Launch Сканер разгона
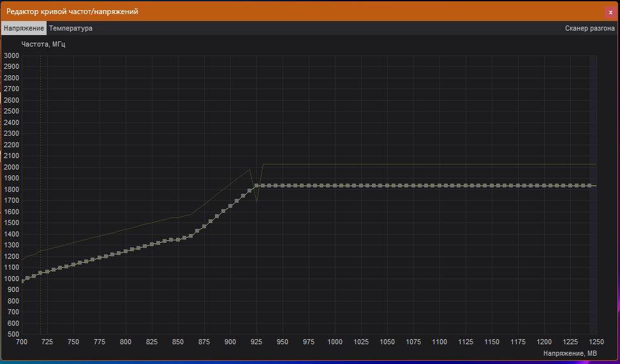The width and height of the screenshot is (620, 364). pyautogui.click(x=589, y=29)
